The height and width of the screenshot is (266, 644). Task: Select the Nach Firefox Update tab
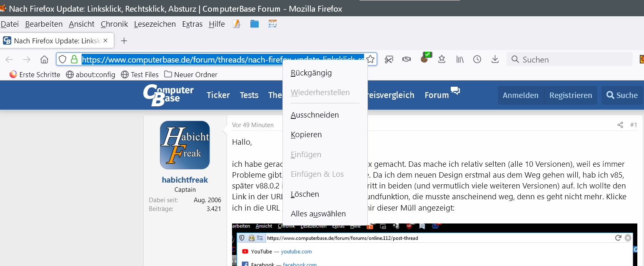coord(56,40)
